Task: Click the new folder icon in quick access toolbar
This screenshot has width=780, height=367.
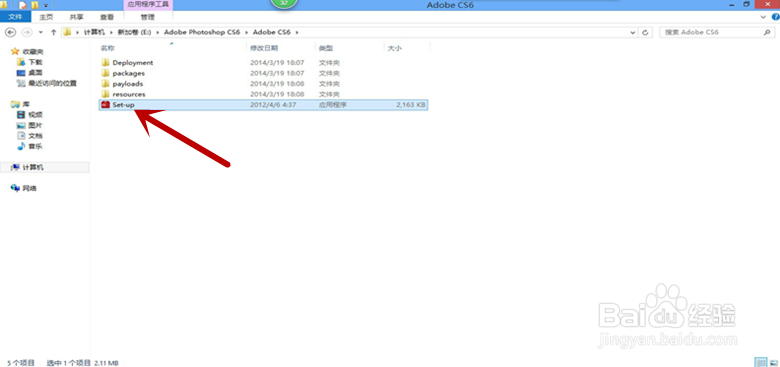Action: (35, 5)
